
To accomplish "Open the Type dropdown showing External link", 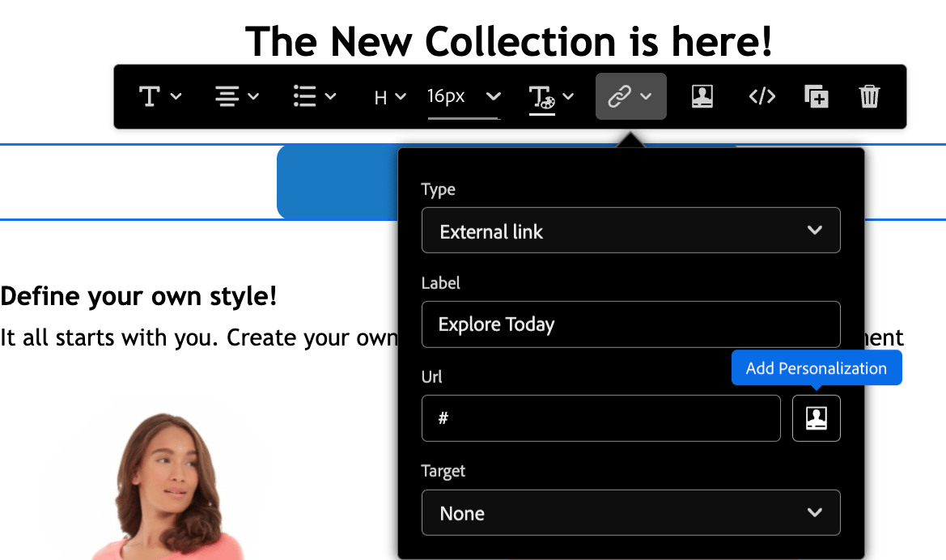I will coord(630,231).
